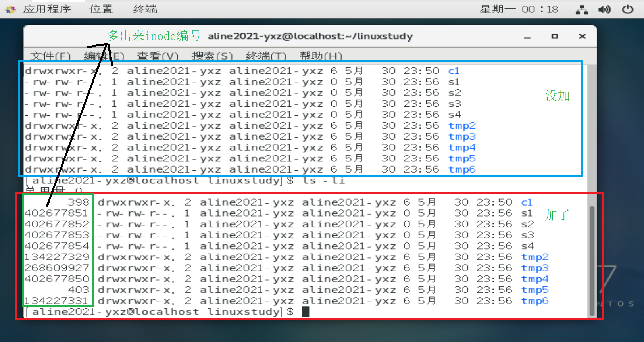Click the terminal cursor at last prompt
Image resolution: width=644 pixels, height=342 pixels.
pyautogui.click(x=305, y=312)
